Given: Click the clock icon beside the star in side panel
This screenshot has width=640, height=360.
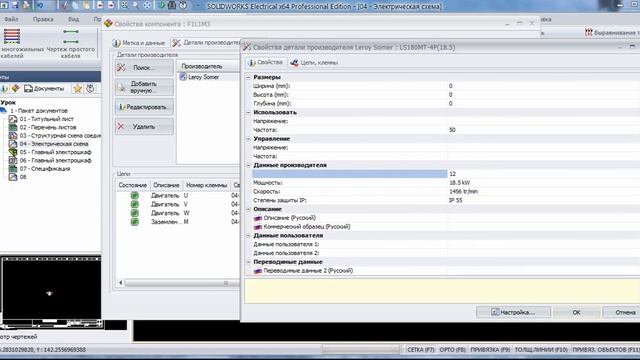Looking at the screenshot, I should click(x=90, y=89).
